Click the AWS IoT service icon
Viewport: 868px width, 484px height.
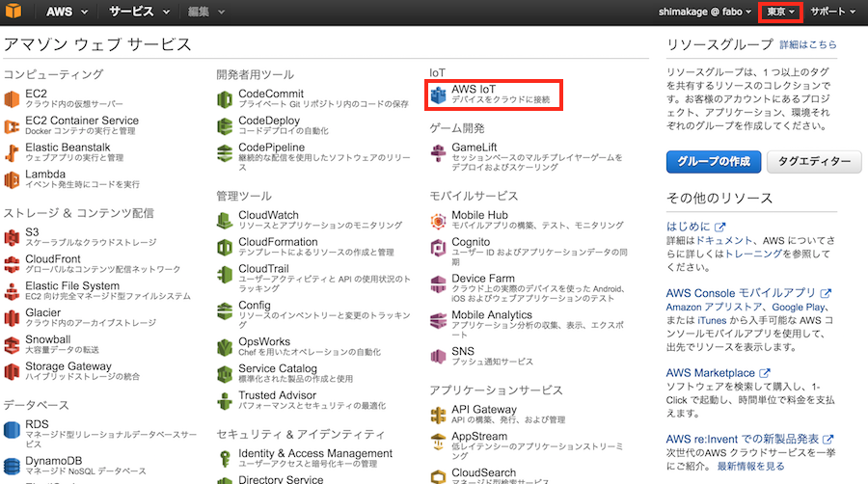point(439,95)
